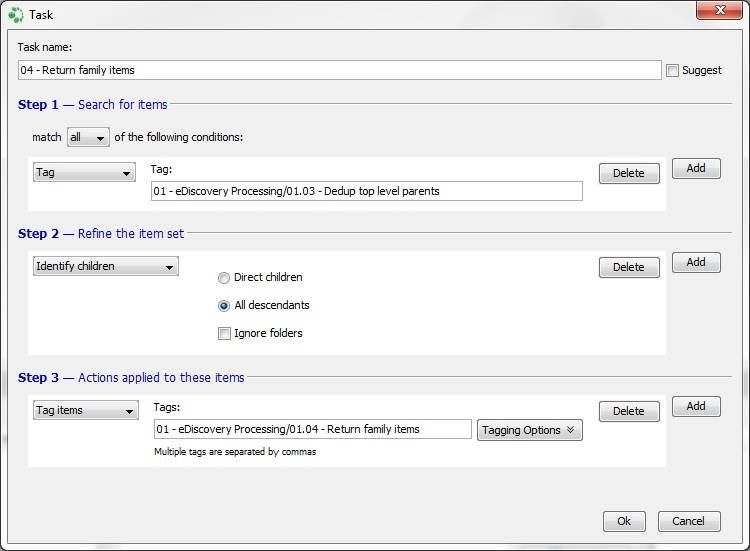Enable the Suggest checkbox
The image size is (750, 551).
point(672,70)
